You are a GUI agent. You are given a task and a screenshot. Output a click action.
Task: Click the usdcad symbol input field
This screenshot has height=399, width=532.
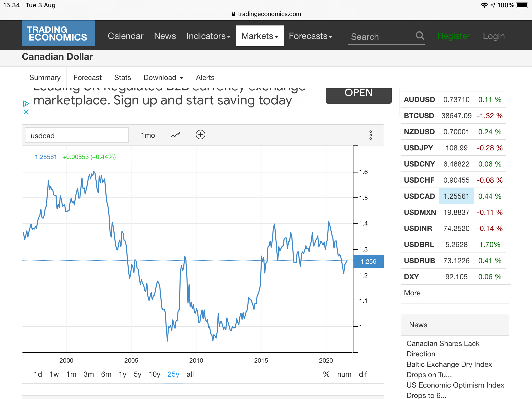click(x=77, y=135)
